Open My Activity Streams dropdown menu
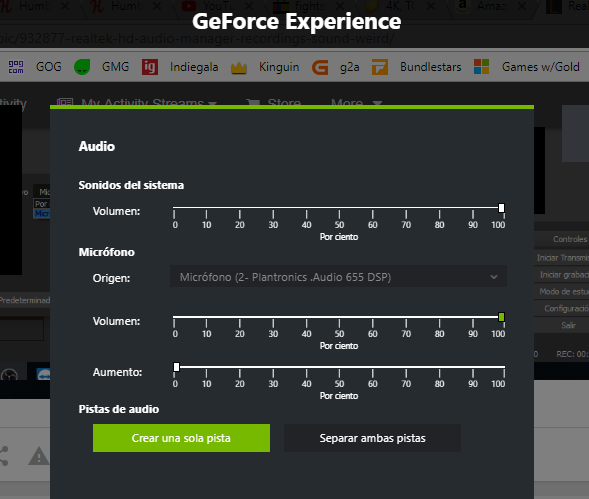Viewport: 589px width, 499px height. point(136,102)
